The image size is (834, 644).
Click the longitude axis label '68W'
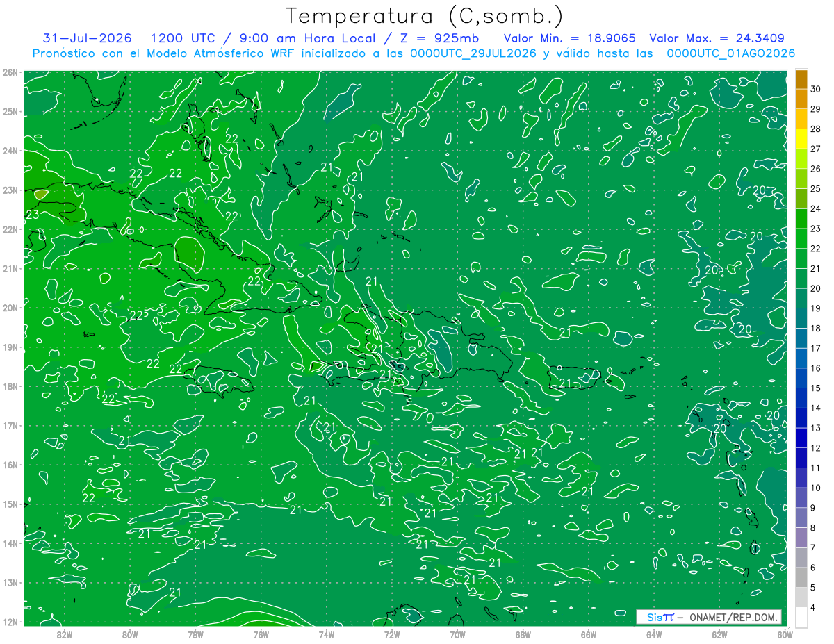tap(523, 634)
